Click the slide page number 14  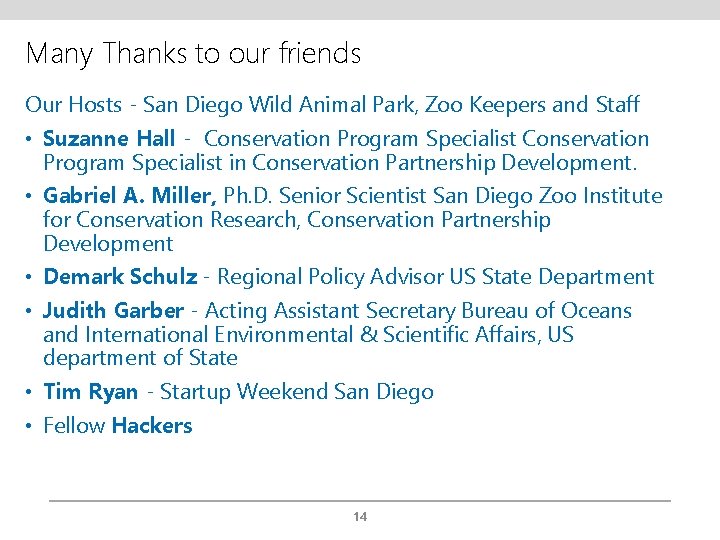click(x=360, y=517)
